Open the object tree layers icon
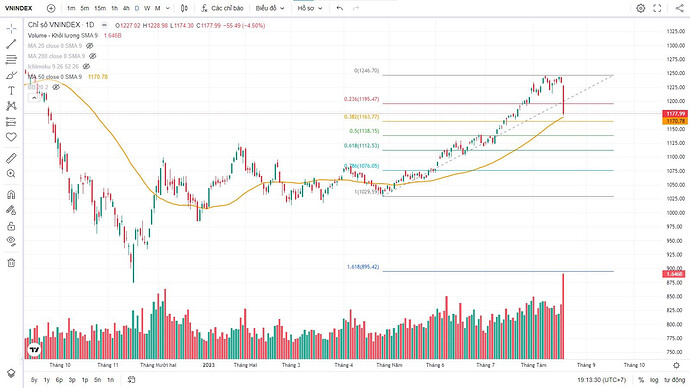The height and width of the screenshot is (388, 690). click(x=11, y=373)
